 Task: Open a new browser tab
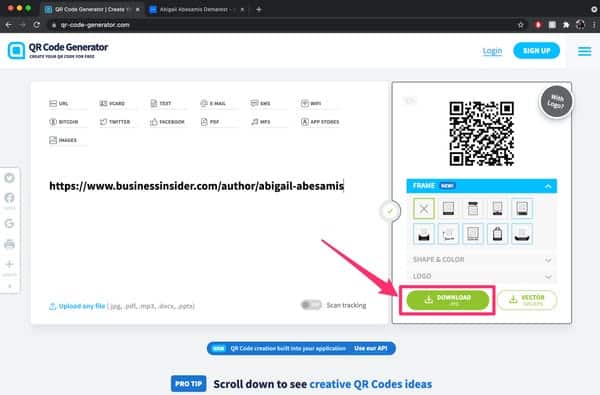tap(259, 10)
